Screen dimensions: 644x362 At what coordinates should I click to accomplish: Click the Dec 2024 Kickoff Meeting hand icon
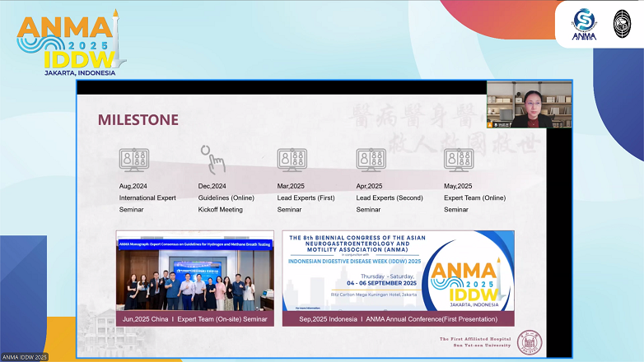[x=212, y=159]
